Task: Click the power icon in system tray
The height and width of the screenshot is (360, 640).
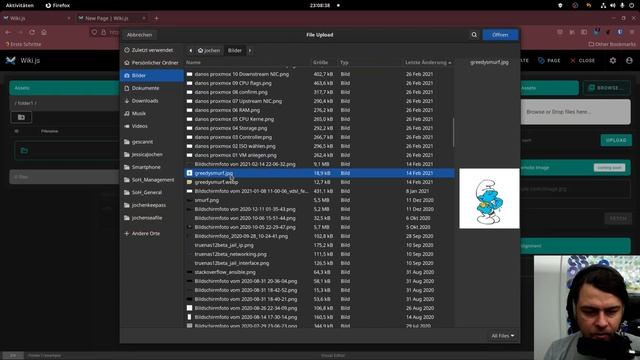Action: [632, 5]
